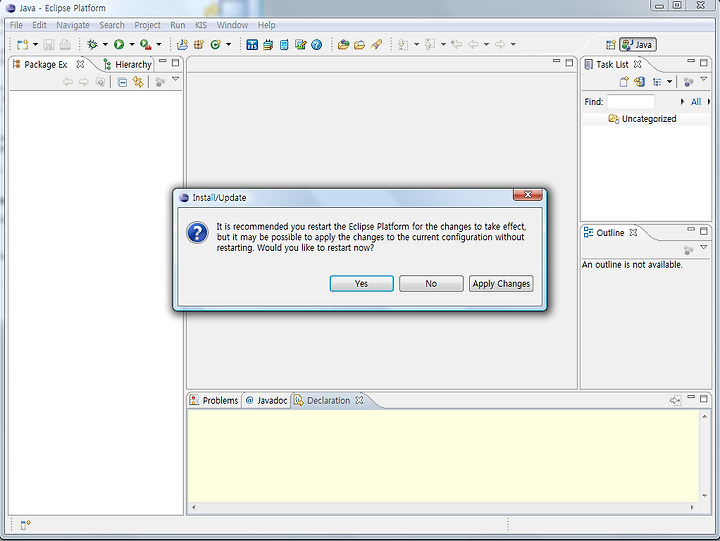Switch to the Hierarchy tab

click(128, 64)
